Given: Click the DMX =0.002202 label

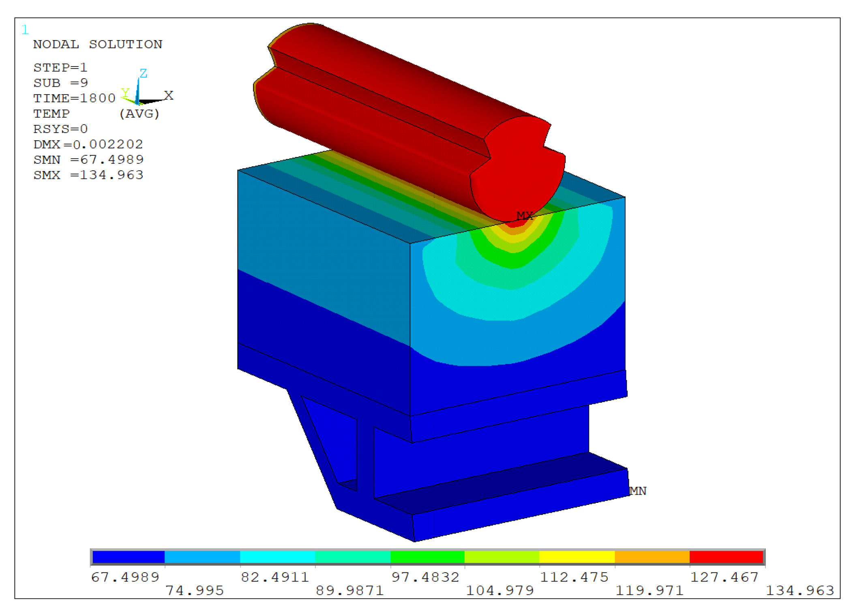Looking at the screenshot, I should 88,144.
